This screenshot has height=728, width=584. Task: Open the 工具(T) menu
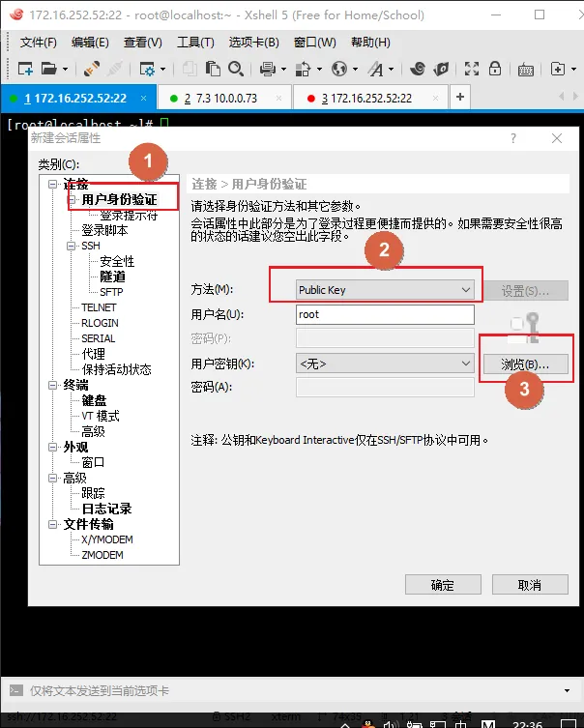(195, 43)
